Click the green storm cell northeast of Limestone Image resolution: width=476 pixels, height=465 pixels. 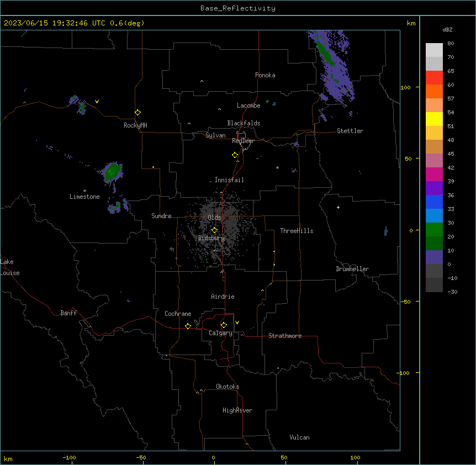pos(113,172)
